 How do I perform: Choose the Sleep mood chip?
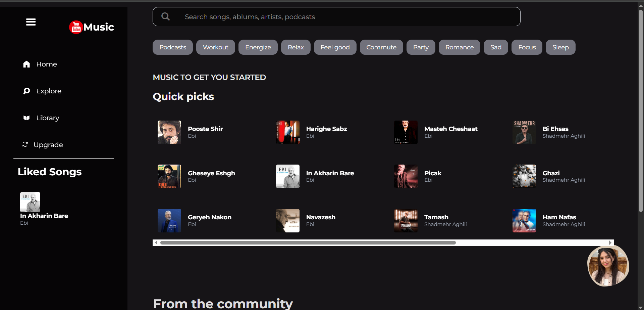[x=560, y=47]
